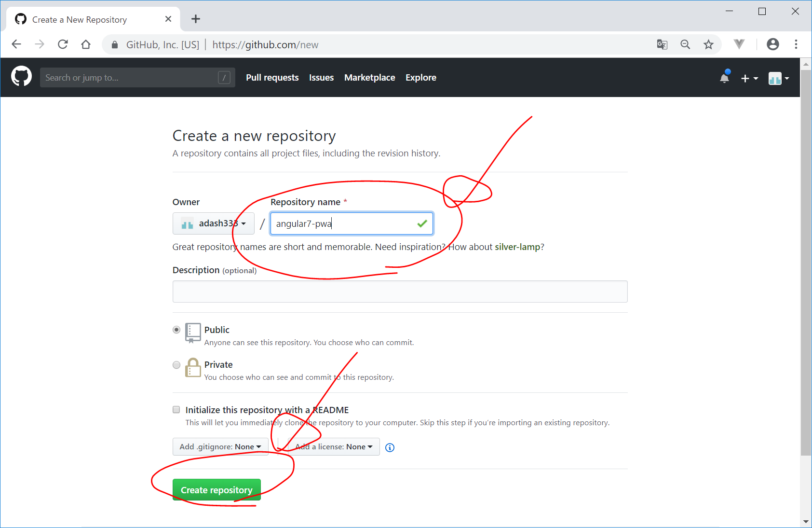Go to Marketplace in navigation
The width and height of the screenshot is (812, 528).
369,78
